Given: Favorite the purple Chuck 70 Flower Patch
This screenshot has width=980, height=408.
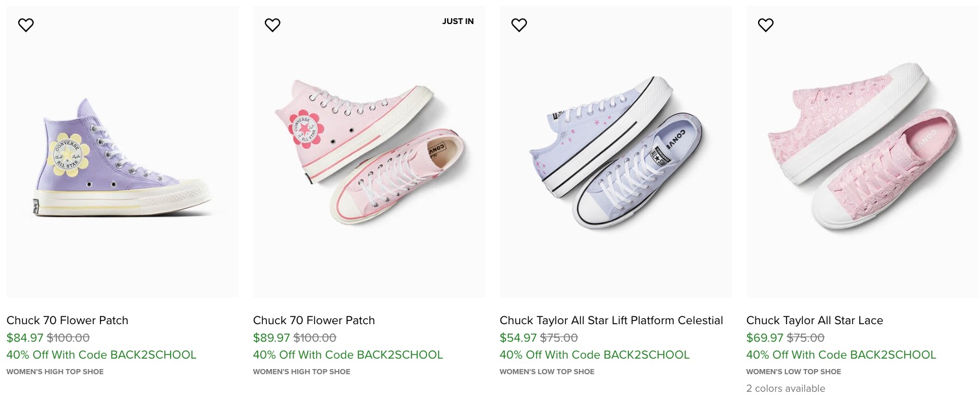Looking at the screenshot, I should [26, 25].
